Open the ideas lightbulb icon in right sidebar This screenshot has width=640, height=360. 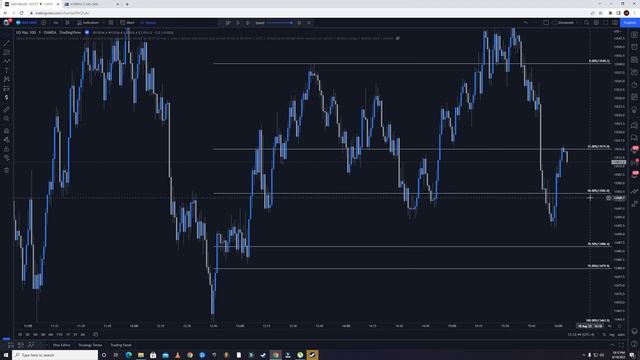click(x=634, y=110)
